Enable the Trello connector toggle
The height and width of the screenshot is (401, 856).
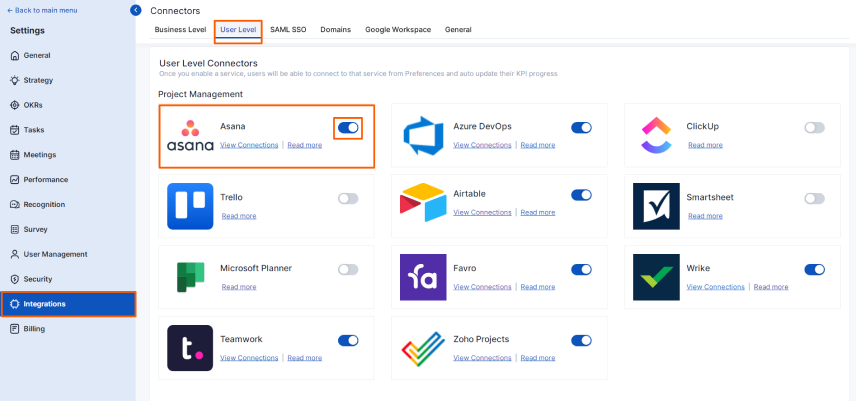(348, 199)
